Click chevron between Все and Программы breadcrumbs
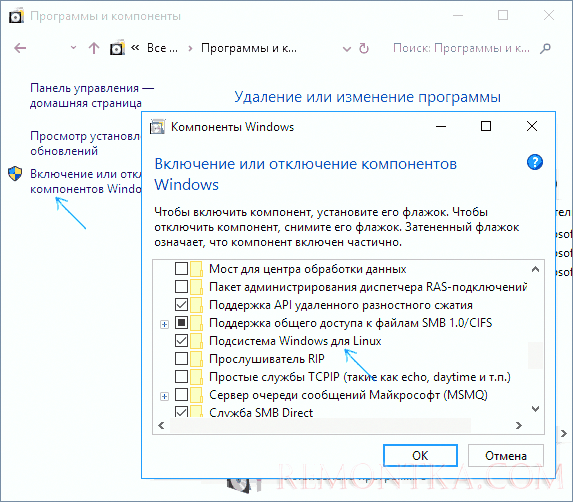The image size is (573, 502). pyautogui.click(x=190, y=48)
